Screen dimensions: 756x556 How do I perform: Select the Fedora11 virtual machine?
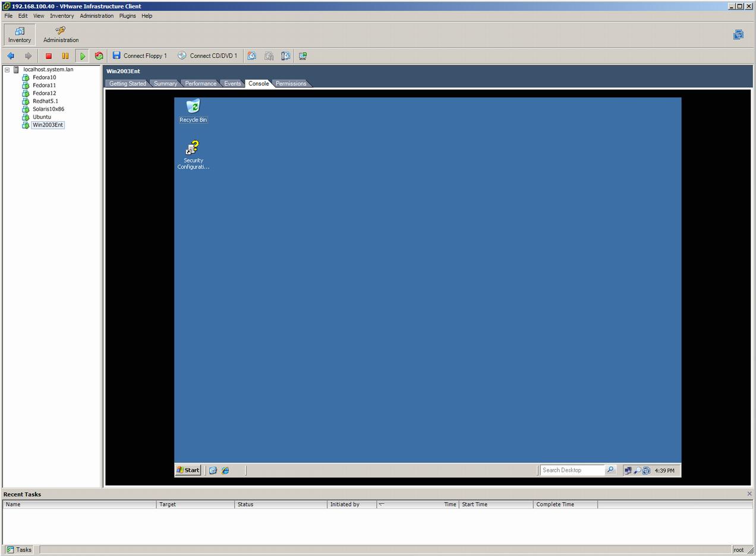point(44,85)
